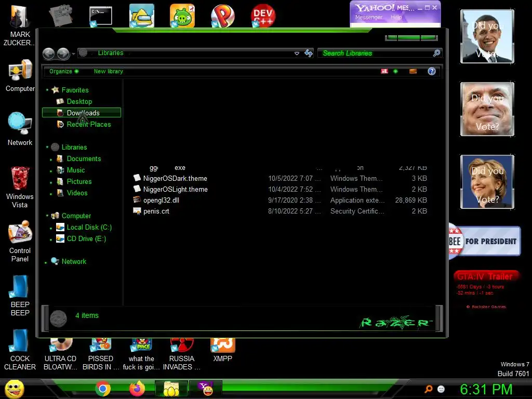This screenshot has height=399, width=532.
Task: Open the Control Panel desktop icon
Action: click(x=20, y=241)
